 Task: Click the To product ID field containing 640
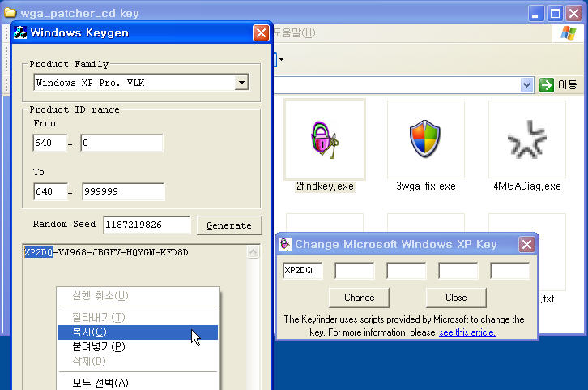coord(51,191)
